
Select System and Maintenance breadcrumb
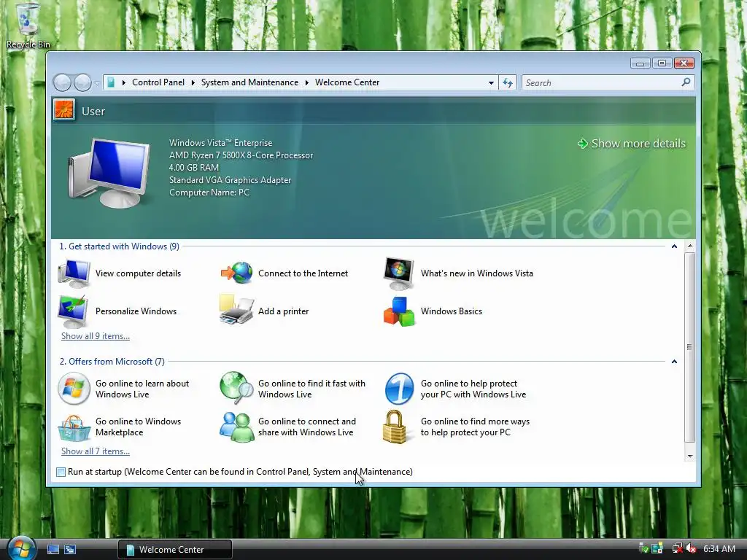point(249,82)
